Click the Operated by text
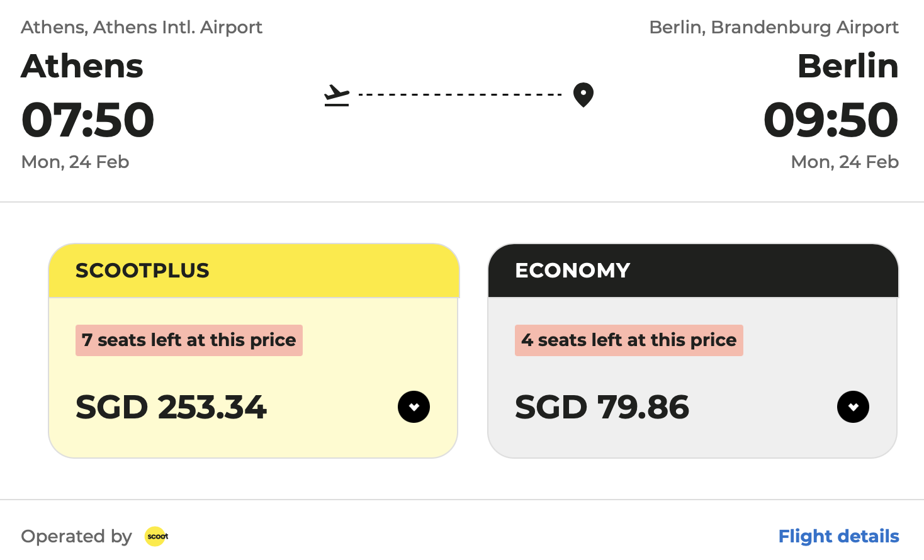924x560 pixels. tap(76, 536)
